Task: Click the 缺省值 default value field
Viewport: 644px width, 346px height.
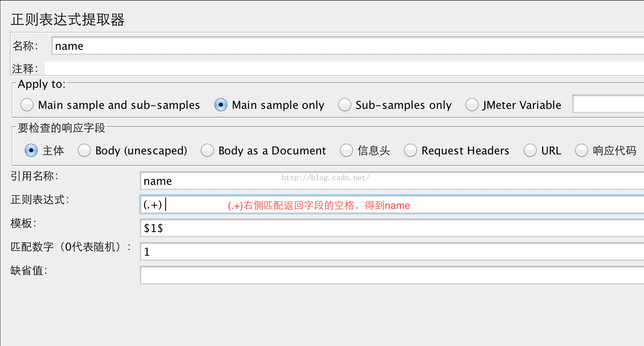Action: [392, 275]
